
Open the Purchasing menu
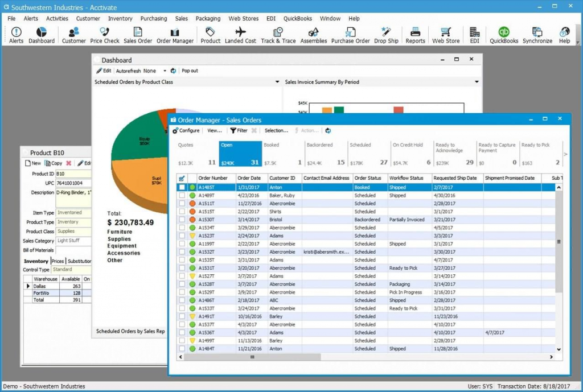(154, 18)
